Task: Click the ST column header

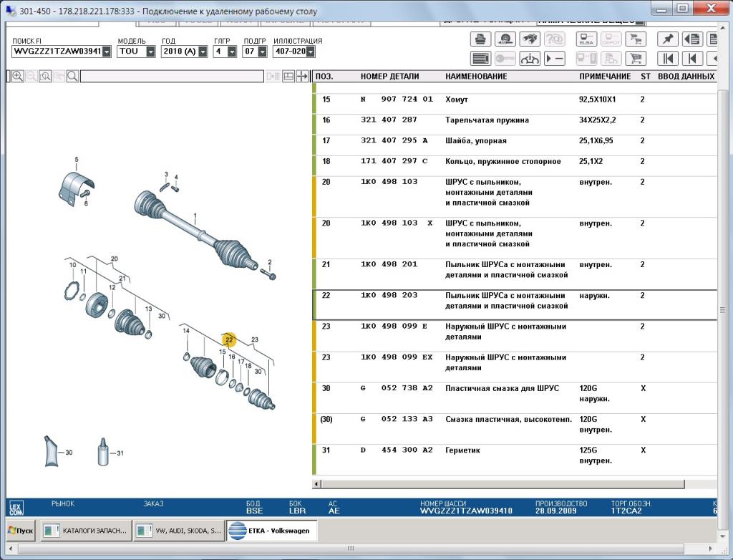Action: 645,76
